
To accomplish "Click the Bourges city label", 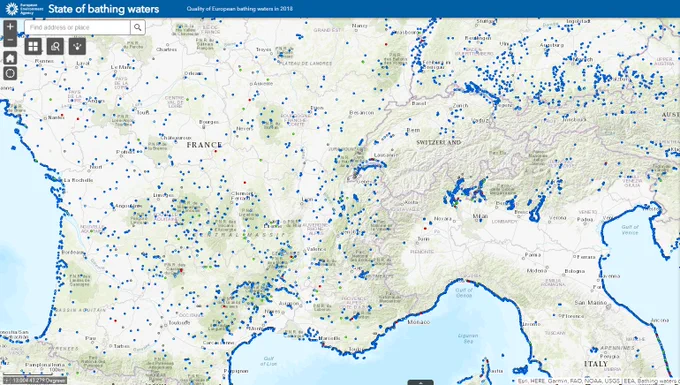I will 209,122.
